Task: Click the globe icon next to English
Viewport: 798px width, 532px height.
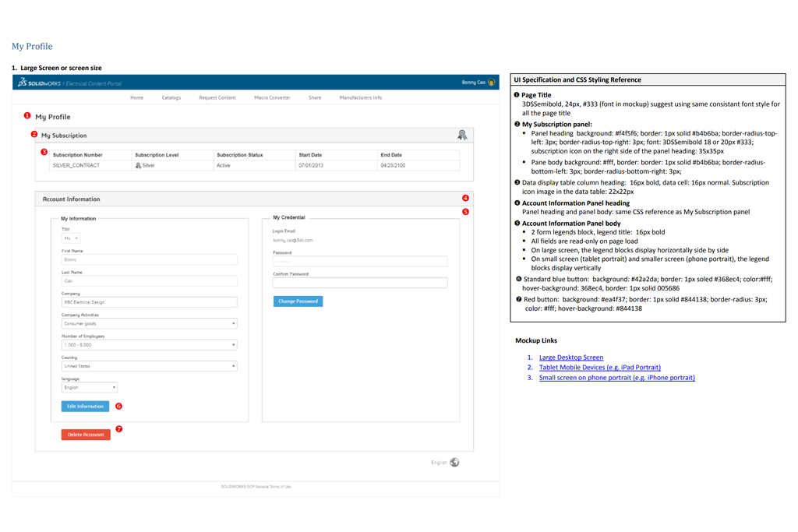Action: [x=454, y=462]
